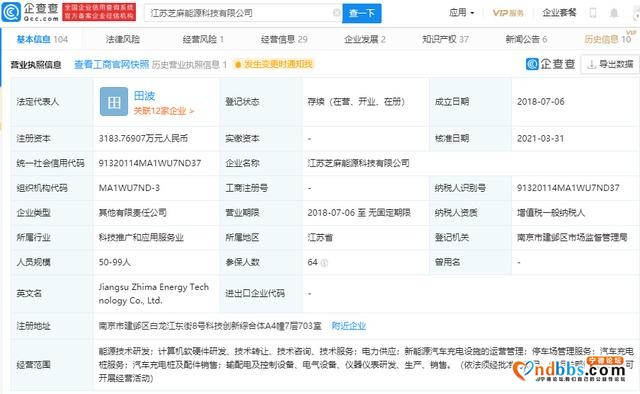
Task: Select English name Jiangsu Zhima Energy Technology
Action: tap(153, 294)
